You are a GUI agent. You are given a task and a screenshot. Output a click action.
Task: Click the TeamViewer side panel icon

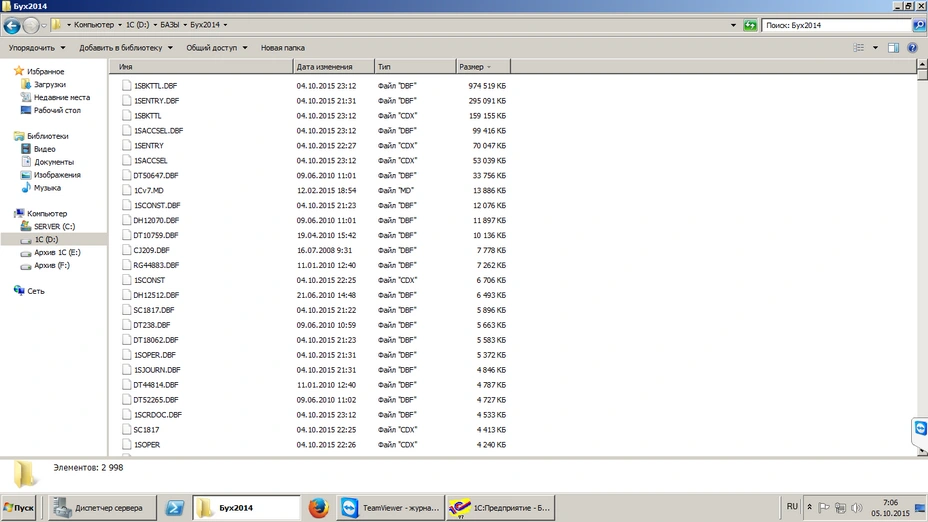pos(920,428)
